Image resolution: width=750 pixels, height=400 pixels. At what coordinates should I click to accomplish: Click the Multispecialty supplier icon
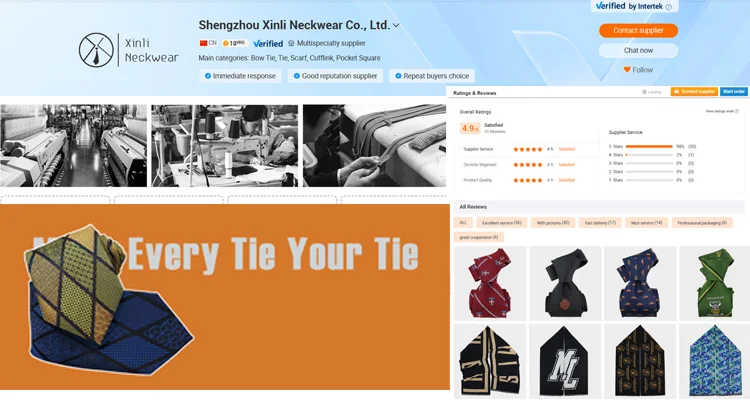[291, 43]
